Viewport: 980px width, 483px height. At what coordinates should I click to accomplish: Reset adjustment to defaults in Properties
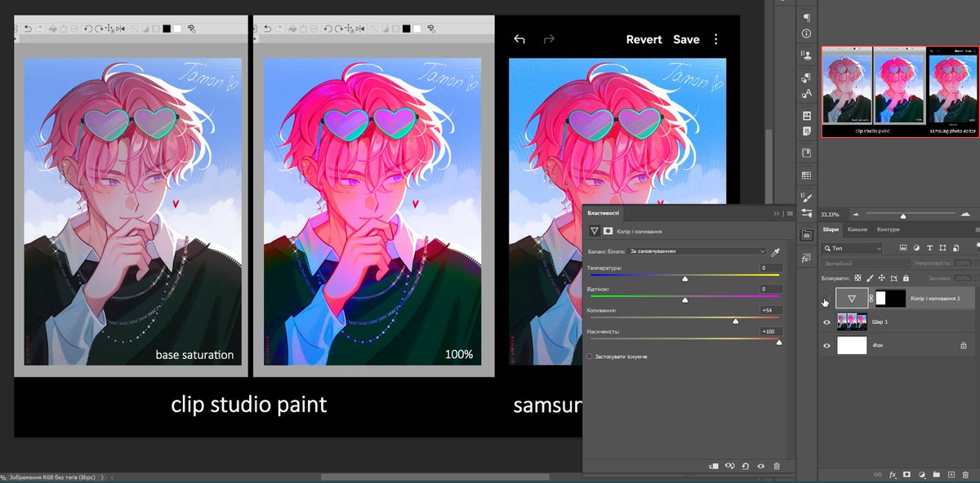coord(745,466)
